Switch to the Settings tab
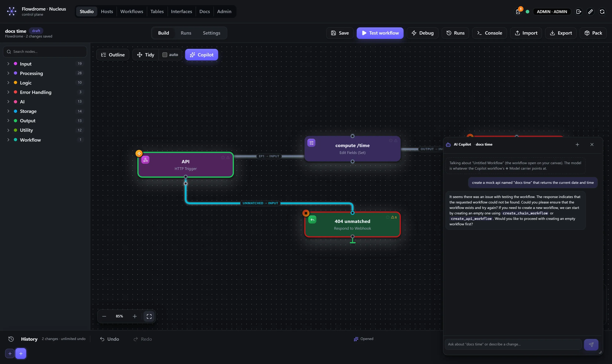 click(x=211, y=33)
